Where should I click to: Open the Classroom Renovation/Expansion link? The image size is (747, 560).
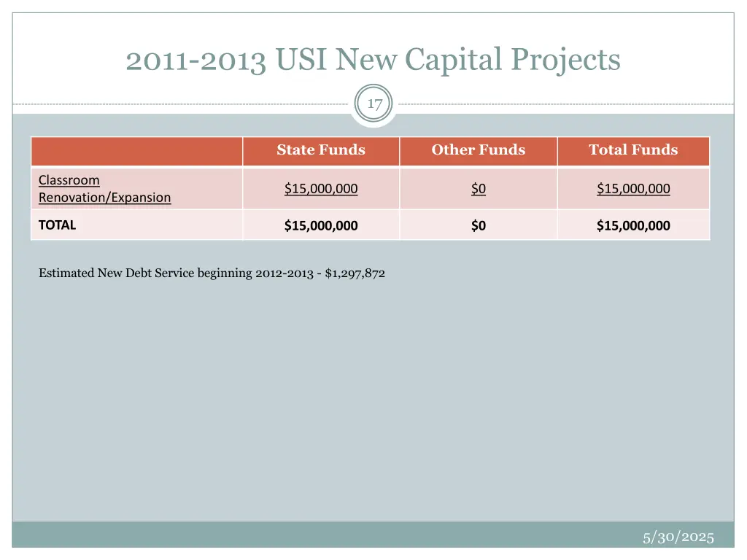104,189
